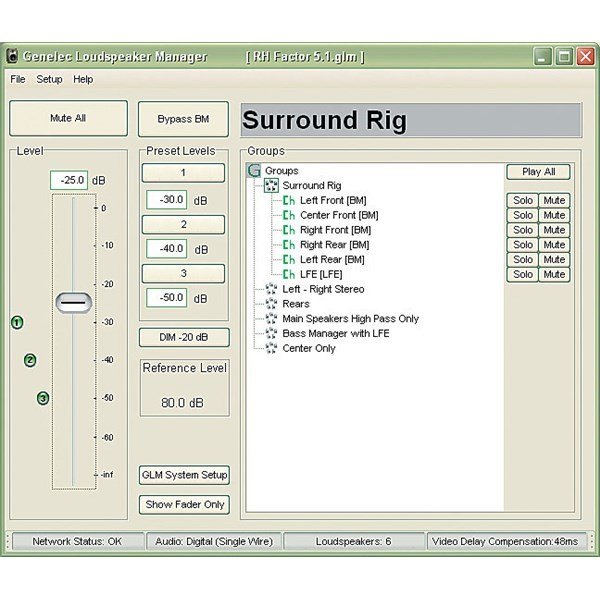
Task: Select Right Front [BM] tree row
Action: (x=335, y=230)
